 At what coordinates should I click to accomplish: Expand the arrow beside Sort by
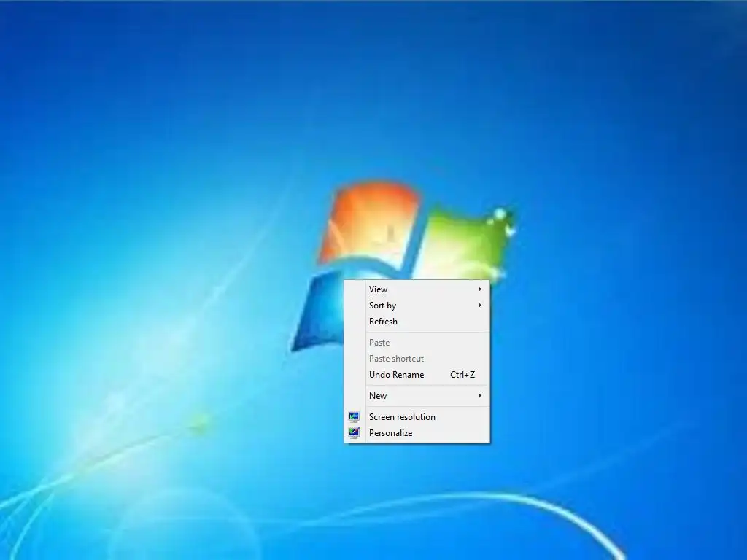[480, 306]
